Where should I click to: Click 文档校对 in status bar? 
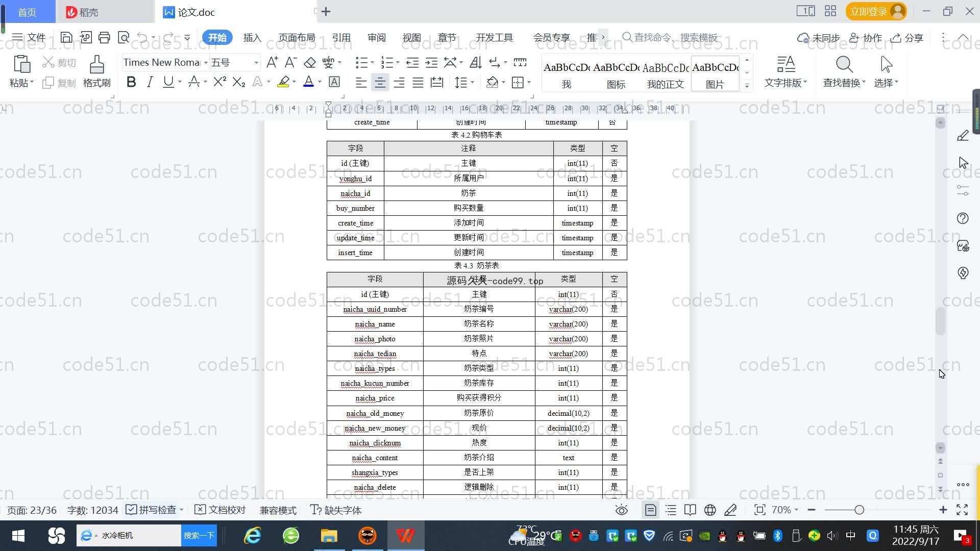click(220, 510)
